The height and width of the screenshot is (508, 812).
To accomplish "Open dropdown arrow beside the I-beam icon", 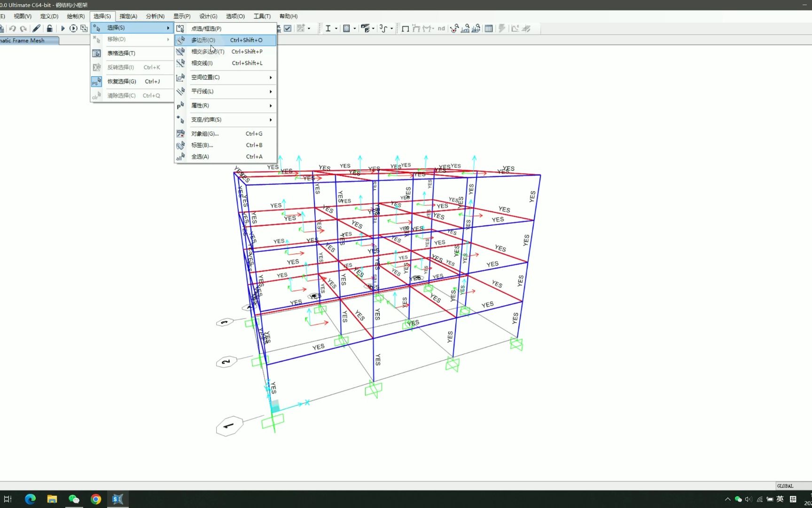I will click(x=336, y=29).
